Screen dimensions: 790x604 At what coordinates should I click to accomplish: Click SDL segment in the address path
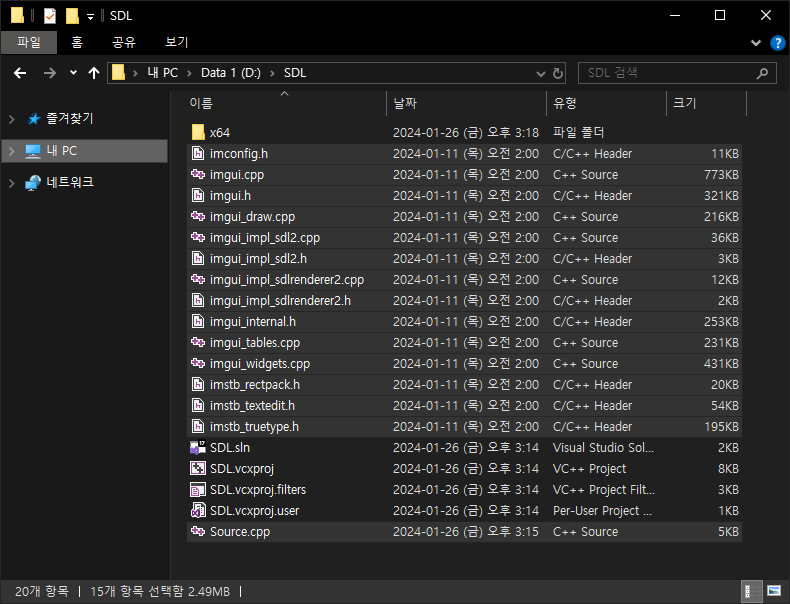coord(295,73)
